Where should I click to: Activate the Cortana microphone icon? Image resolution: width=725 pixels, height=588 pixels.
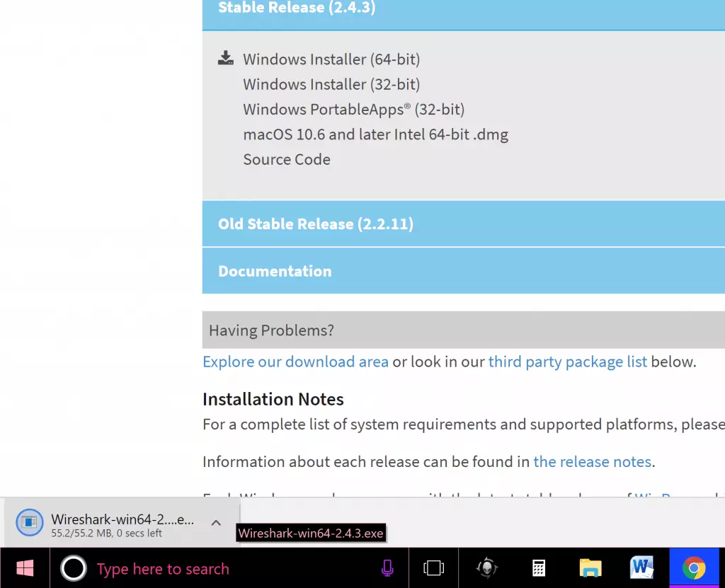click(x=387, y=568)
